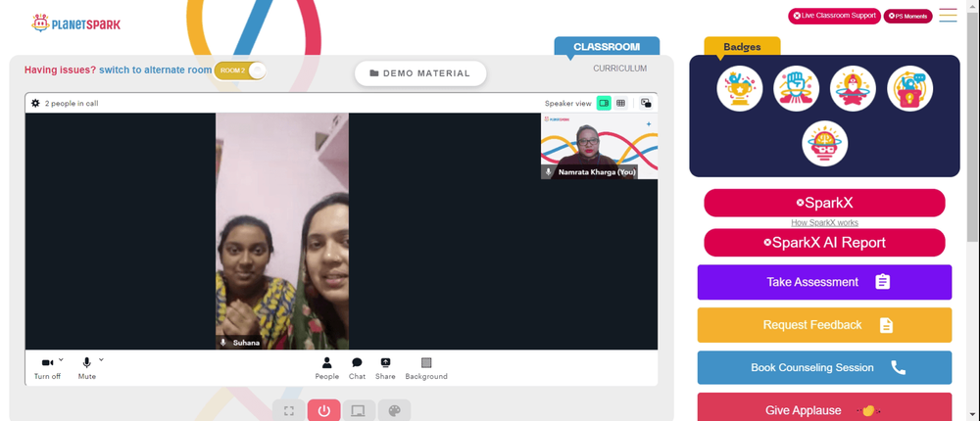This screenshot has height=421, width=980.
Task: Click the 'Suhana' name label
Action: pyautogui.click(x=246, y=343)
